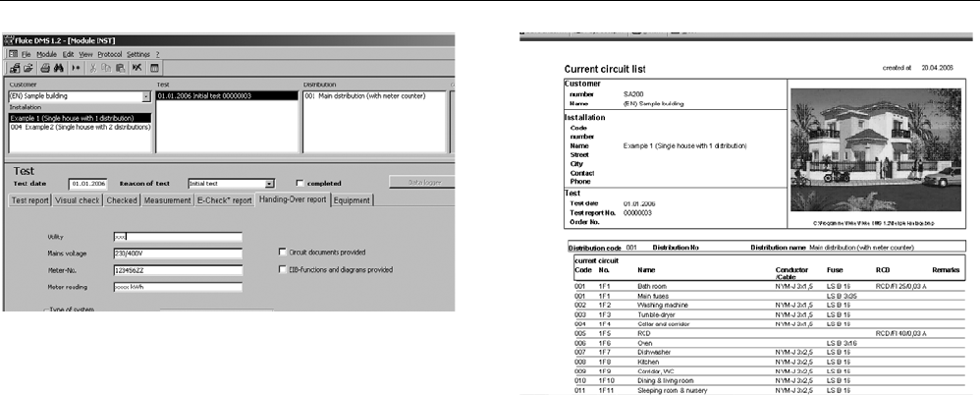
Task: Select test '01.01.2006 Initial test 00000003'
Action: point(227,96)
